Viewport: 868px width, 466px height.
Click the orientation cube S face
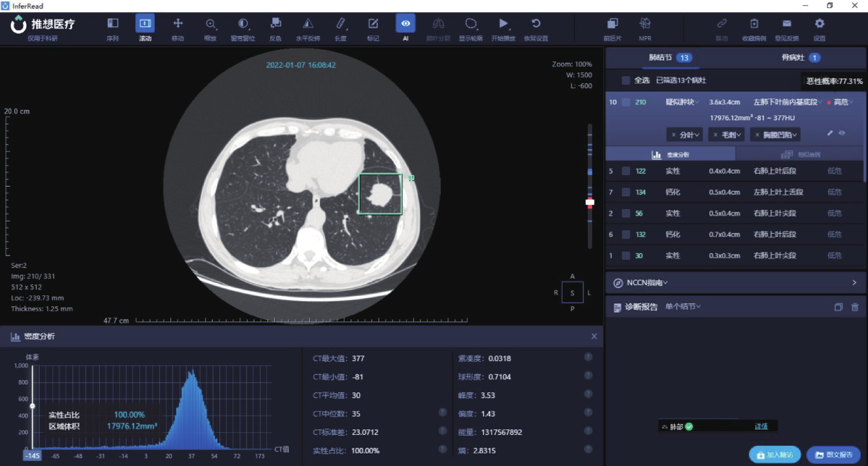572,293
